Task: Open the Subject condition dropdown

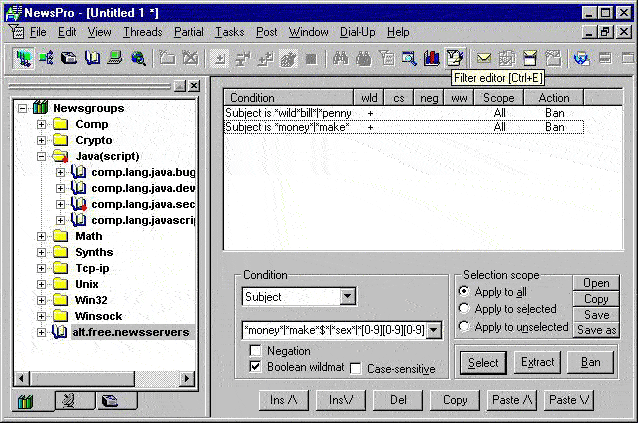Action: pyautogui.click(x=347, y=297)
